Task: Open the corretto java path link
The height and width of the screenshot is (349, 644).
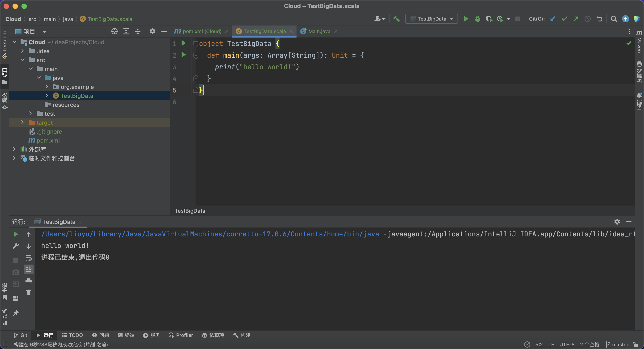Action: [x=210, y=234]
